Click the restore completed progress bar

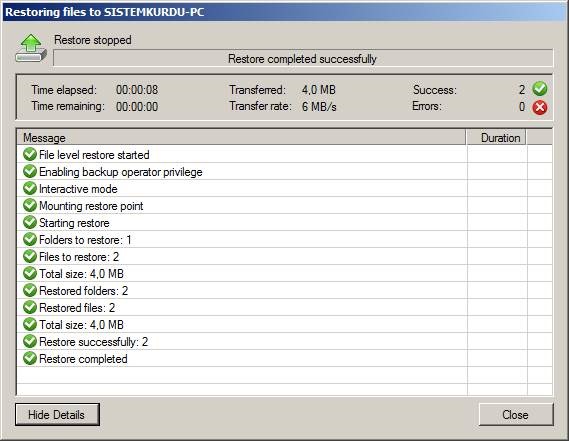[303, 59]
